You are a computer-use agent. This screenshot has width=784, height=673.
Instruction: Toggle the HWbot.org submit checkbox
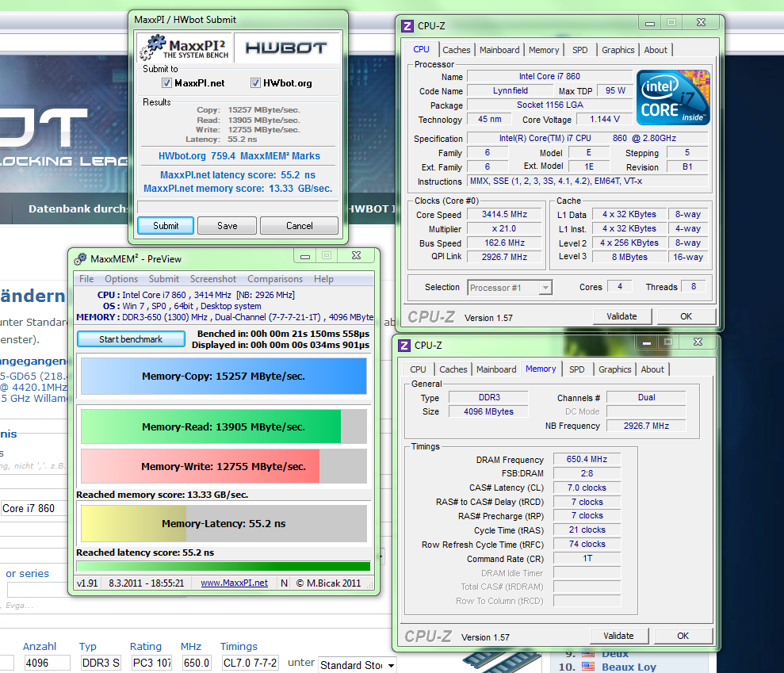click(x=255, y=83)
